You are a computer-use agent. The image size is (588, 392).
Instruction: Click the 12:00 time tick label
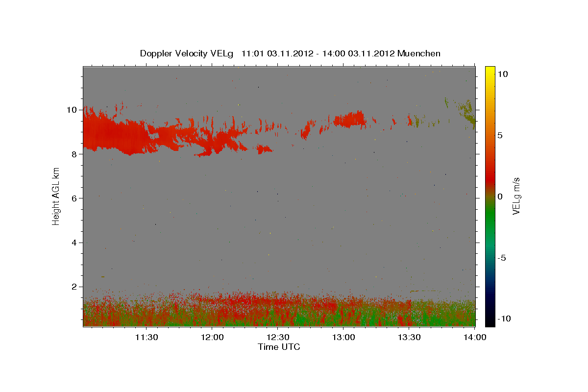(x=212, y=337)
